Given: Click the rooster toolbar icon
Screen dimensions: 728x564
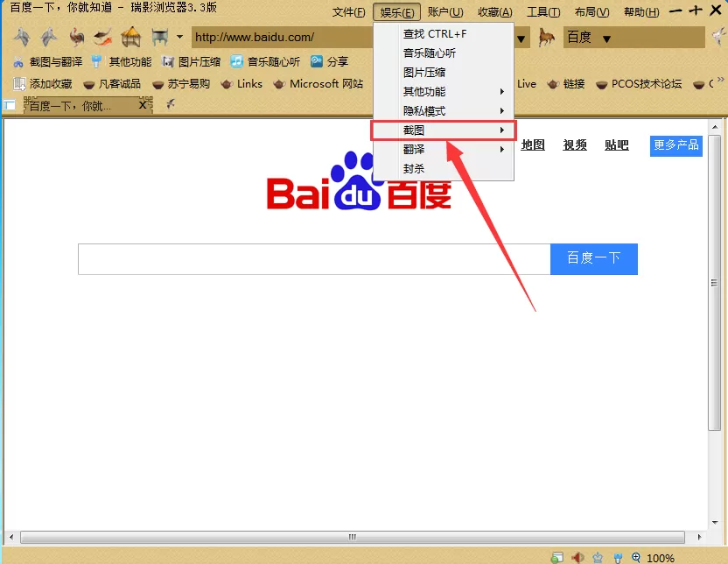Looking at the screenshot, I should point(76,37).
